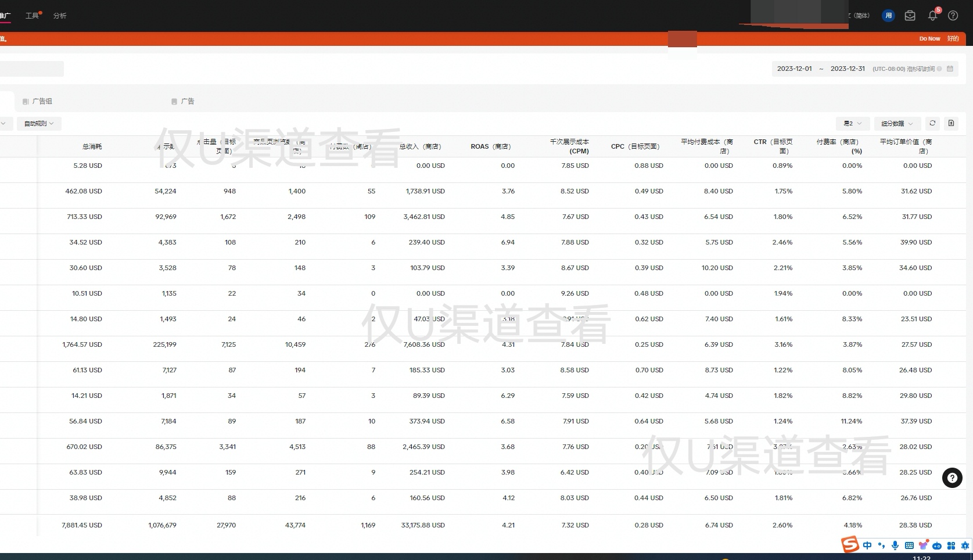
Task: Click the export data icon
Action: coord(951,123)
